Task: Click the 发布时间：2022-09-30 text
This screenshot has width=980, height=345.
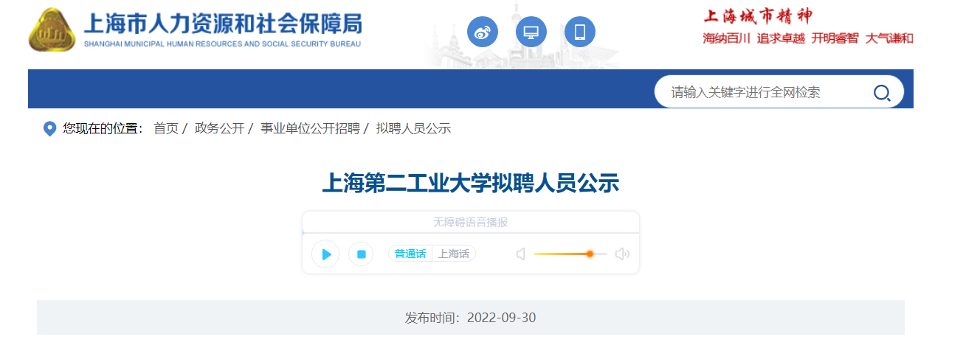Action: point(471,318)
